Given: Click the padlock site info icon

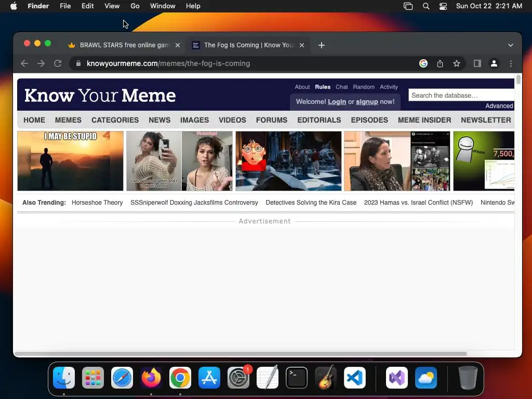Looking at the screenshot, I should 78,63.
